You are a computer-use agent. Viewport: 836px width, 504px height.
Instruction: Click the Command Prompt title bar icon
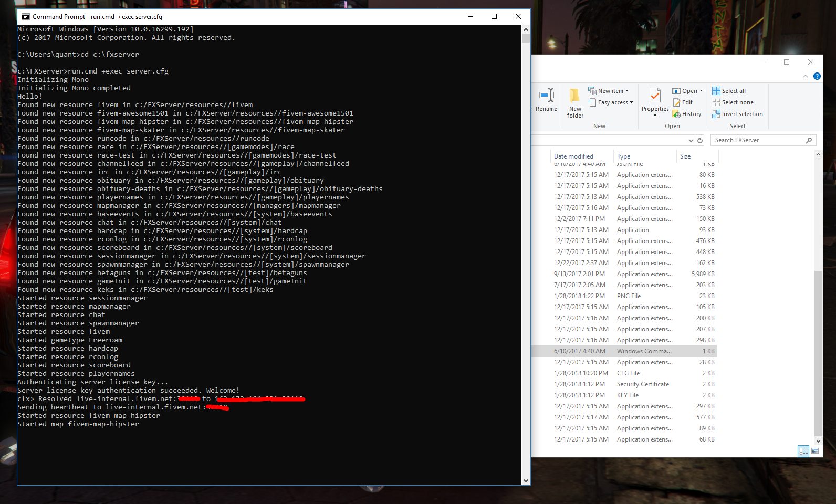click(x=25, y=17)
